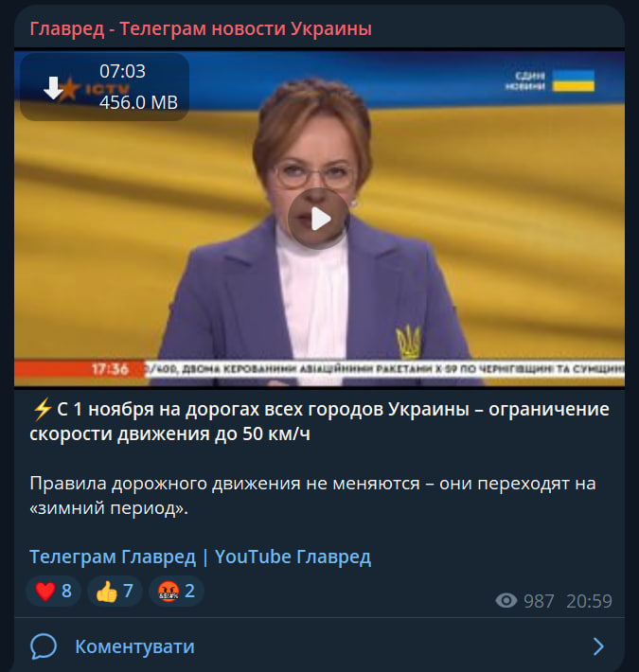
Task: Click the 456.0 MB file size label
Action: (x=138, y=102)
